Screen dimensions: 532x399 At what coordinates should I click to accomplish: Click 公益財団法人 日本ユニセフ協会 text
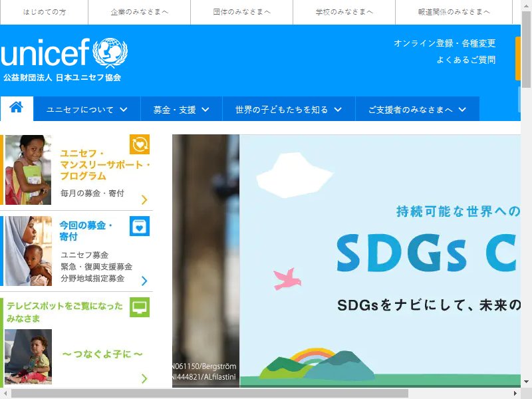[63, 77]
